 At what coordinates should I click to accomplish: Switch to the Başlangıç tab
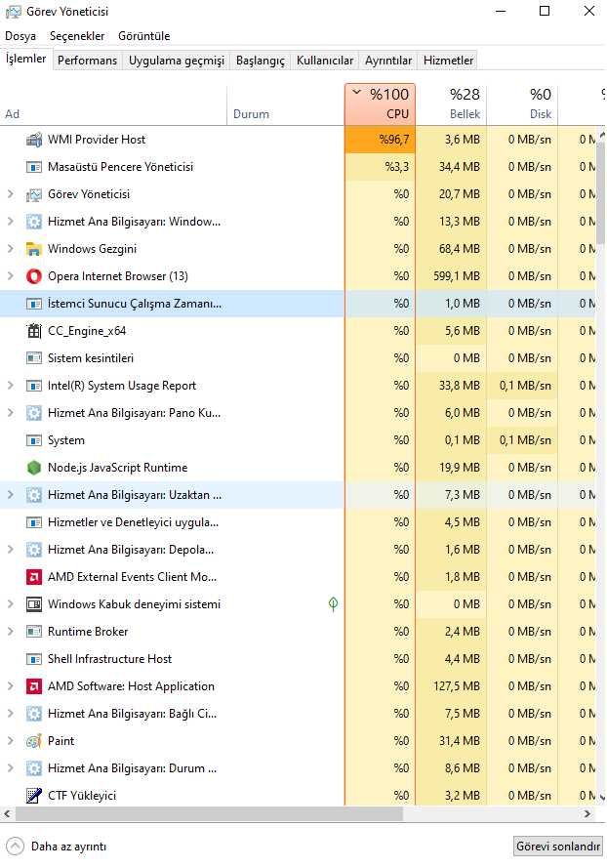click(260, 61)
